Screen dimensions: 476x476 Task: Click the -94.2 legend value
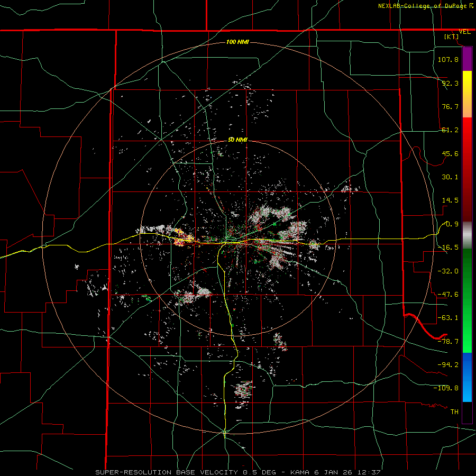click(448, 364)
